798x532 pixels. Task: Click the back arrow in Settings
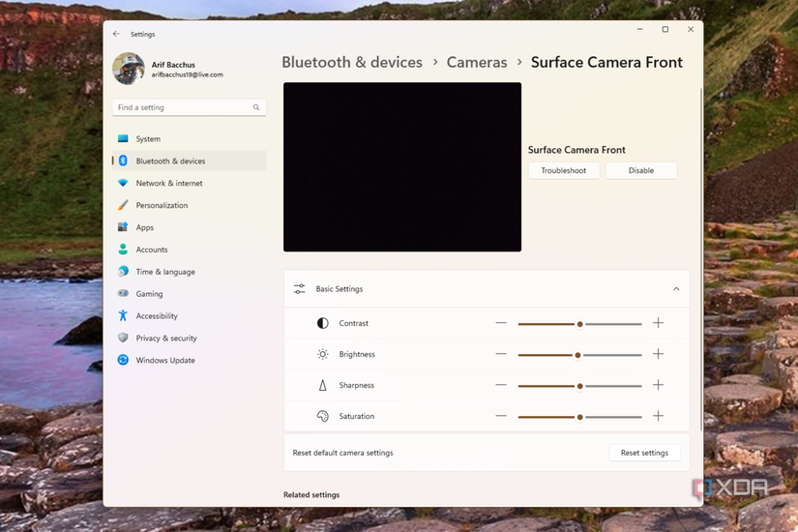[x=116, y=34]
